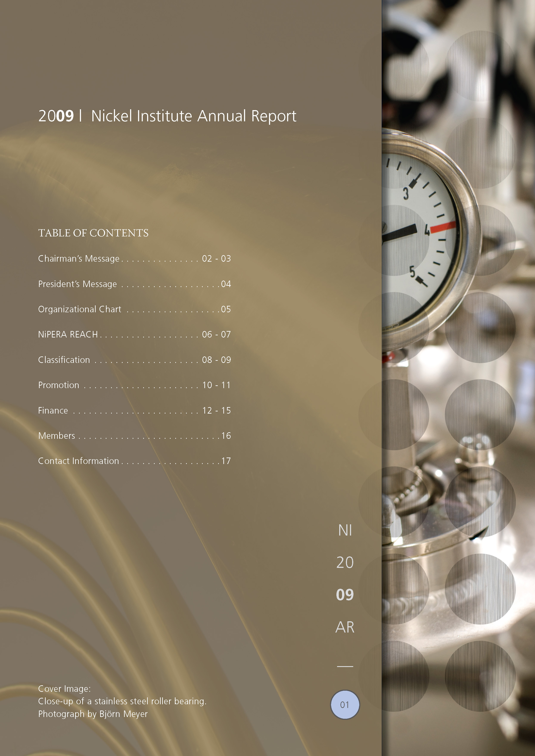This screenshot has width=535, height=756.
Task: Click the President's Message contents entry
Action: click(x=77, y=284)
